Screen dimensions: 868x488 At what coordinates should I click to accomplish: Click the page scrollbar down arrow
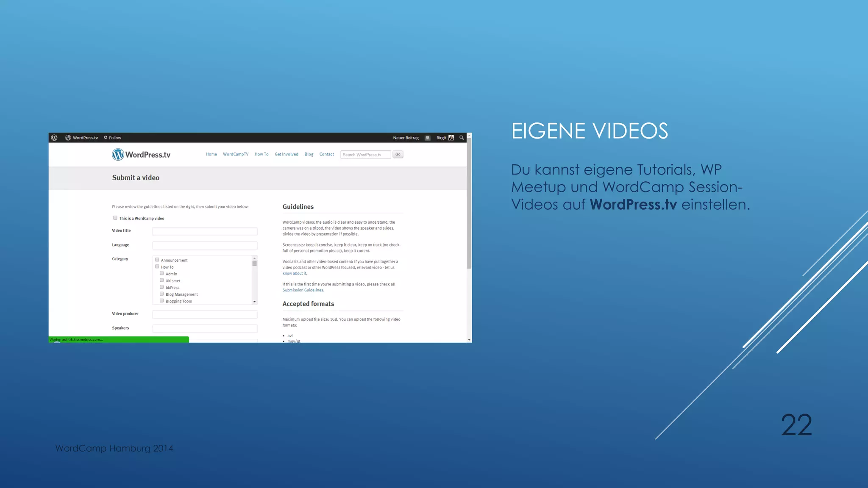click(469, 340)
